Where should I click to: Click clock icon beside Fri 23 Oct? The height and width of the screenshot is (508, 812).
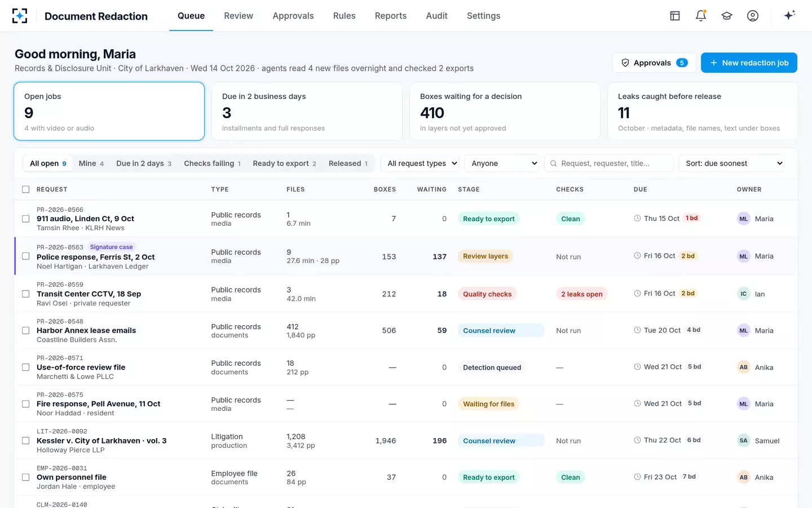coord(637,477)
